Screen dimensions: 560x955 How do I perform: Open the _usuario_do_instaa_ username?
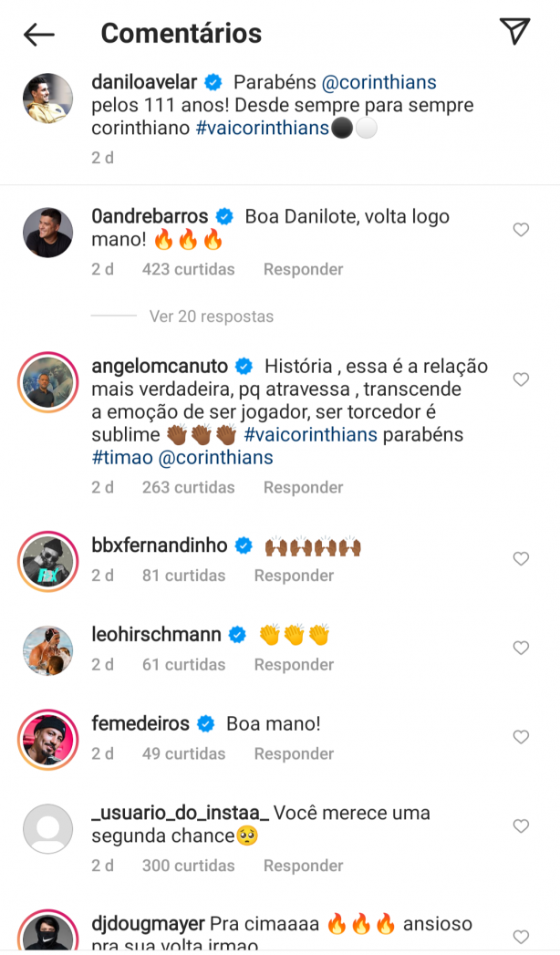[181, 813]
